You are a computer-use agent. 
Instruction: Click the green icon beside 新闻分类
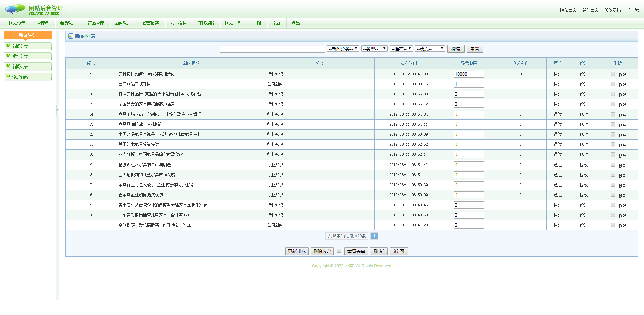(8, 46)
